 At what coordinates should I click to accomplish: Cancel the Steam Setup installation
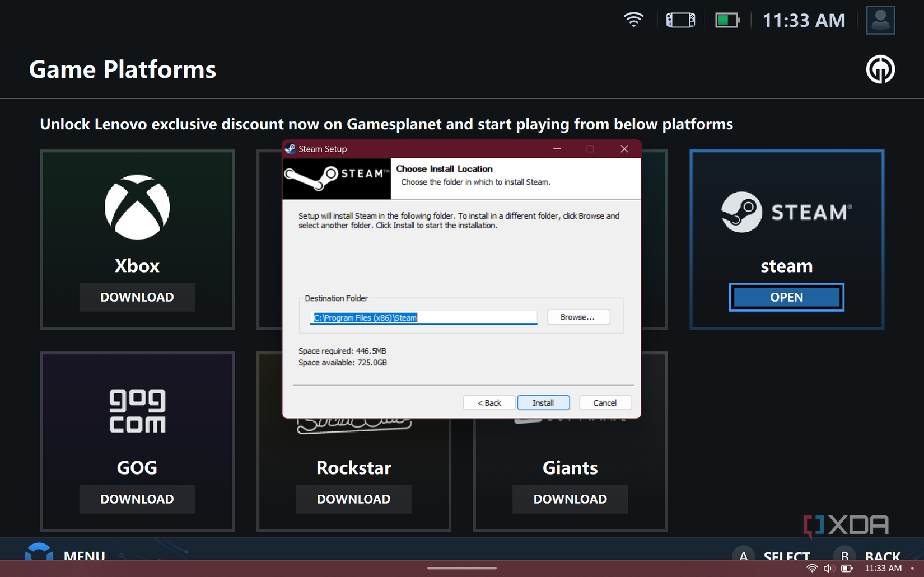pos(605,403)
